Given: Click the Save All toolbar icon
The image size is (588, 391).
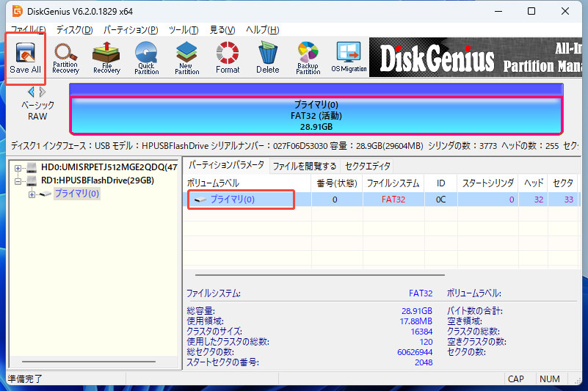Looking at the screenshot, I should click(x=25, y=58).
